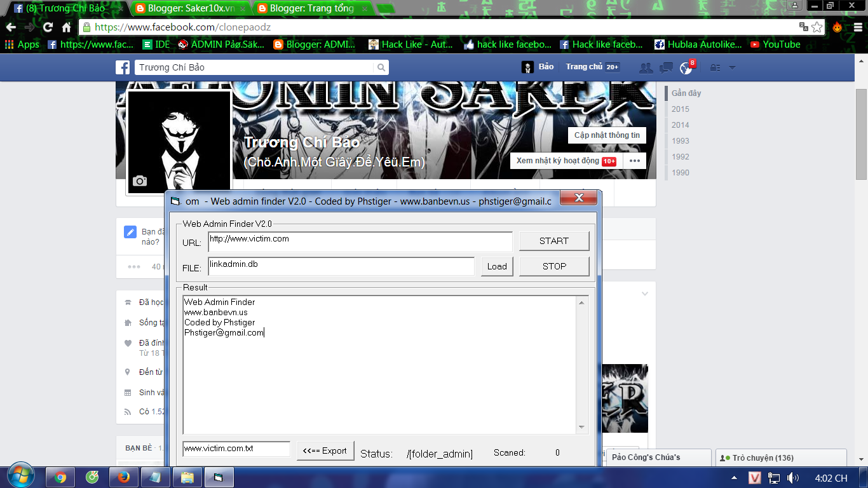Bookmark this page with the star icon
868x488 pixels.
pos(817,27)
